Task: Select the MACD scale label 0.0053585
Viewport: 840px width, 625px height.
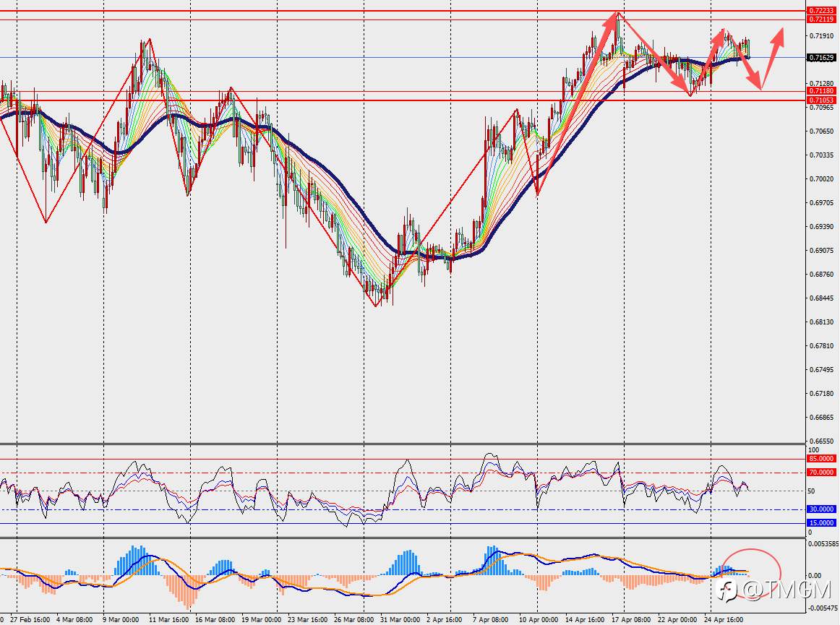Action: click(x=823, y=543)
